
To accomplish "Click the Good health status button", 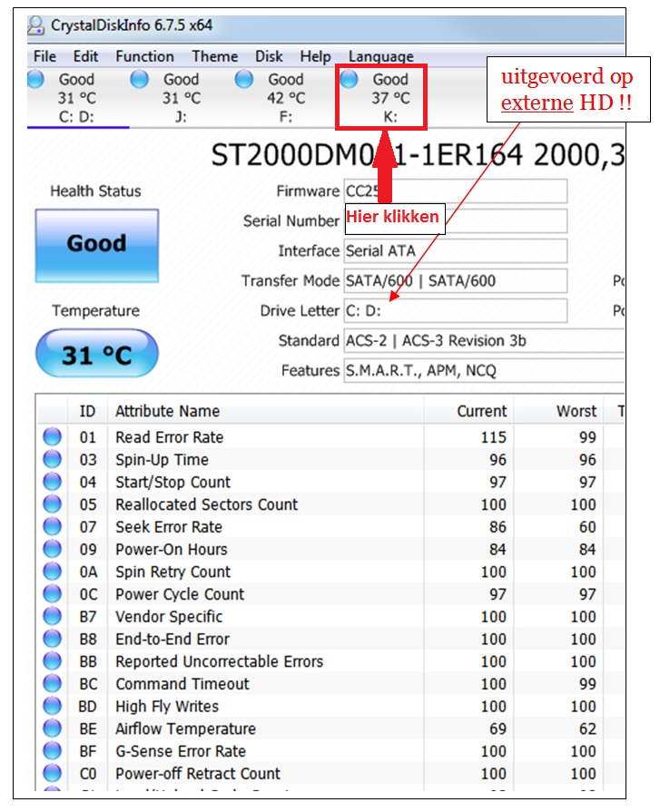I will click(x=97, y=246).
